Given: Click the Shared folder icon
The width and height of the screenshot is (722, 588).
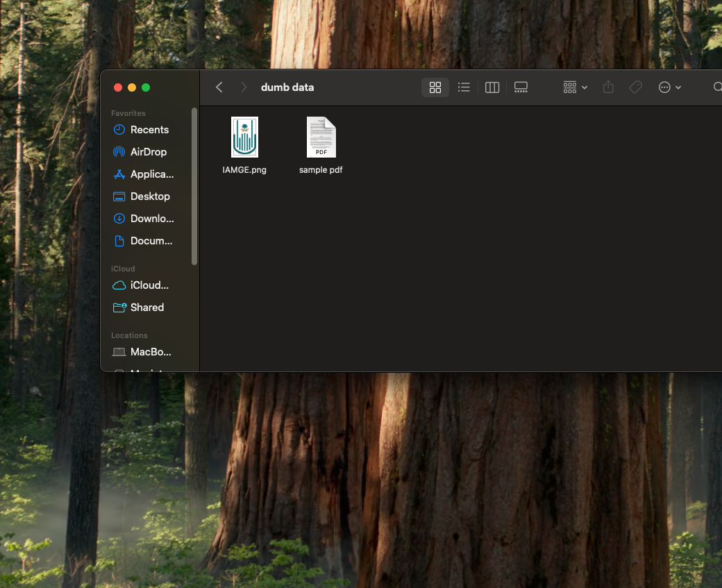Looking at the screenshot, I should (119, 308).
